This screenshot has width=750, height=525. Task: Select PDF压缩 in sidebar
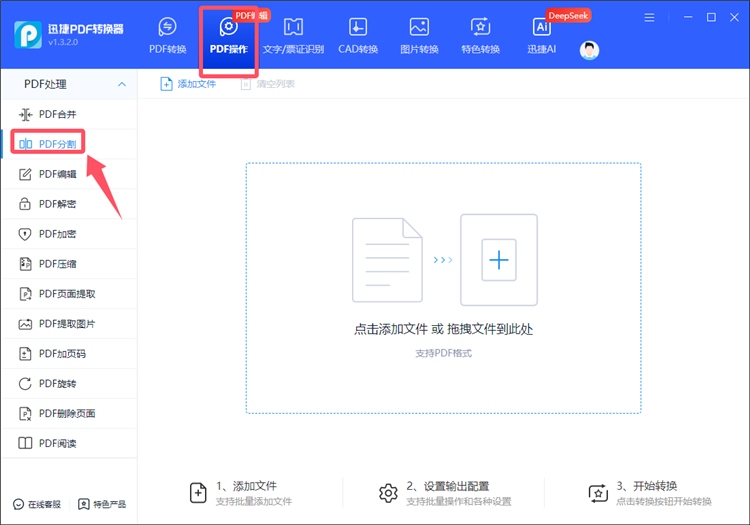(x=69, y=264)
